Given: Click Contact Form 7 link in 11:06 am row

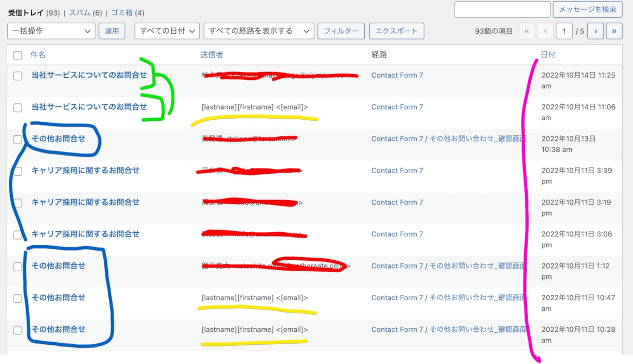Looking at the screenshot, I should pyautogui.click(x=397, y=107).
